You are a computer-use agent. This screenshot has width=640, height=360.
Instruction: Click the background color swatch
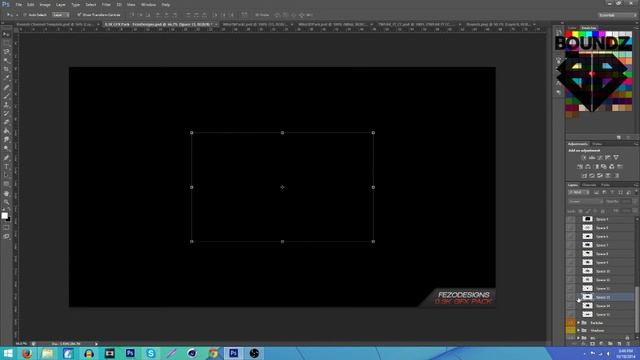click(8, 219)
